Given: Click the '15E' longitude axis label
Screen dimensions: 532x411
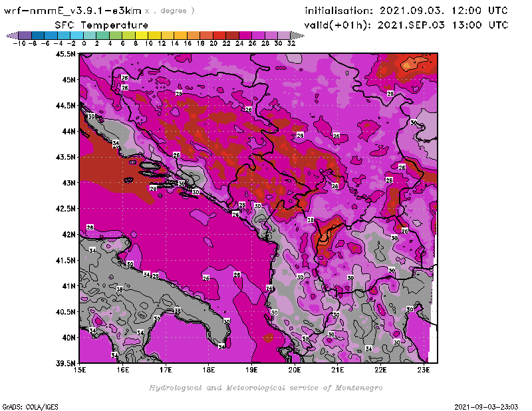Looking at the screenshot, I should (x=80, y=370).
